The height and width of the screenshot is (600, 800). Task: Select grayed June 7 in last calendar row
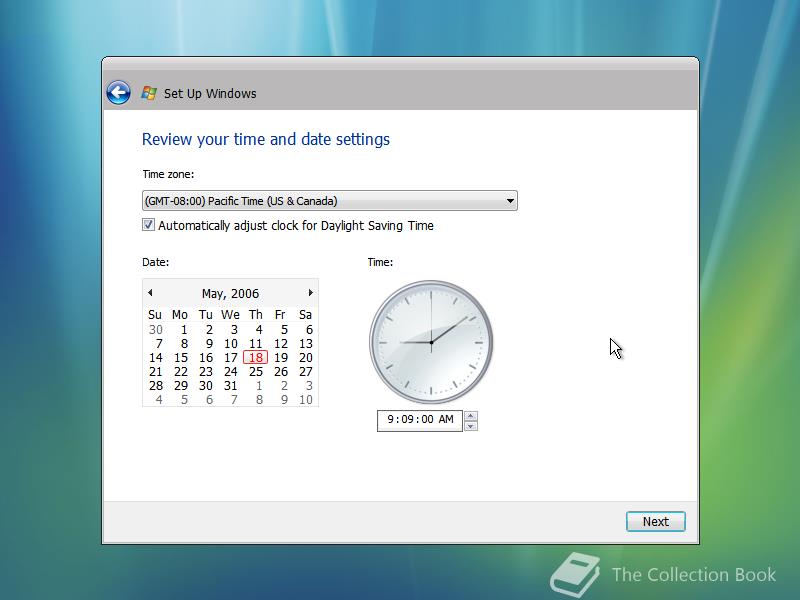tap(234, 399)
